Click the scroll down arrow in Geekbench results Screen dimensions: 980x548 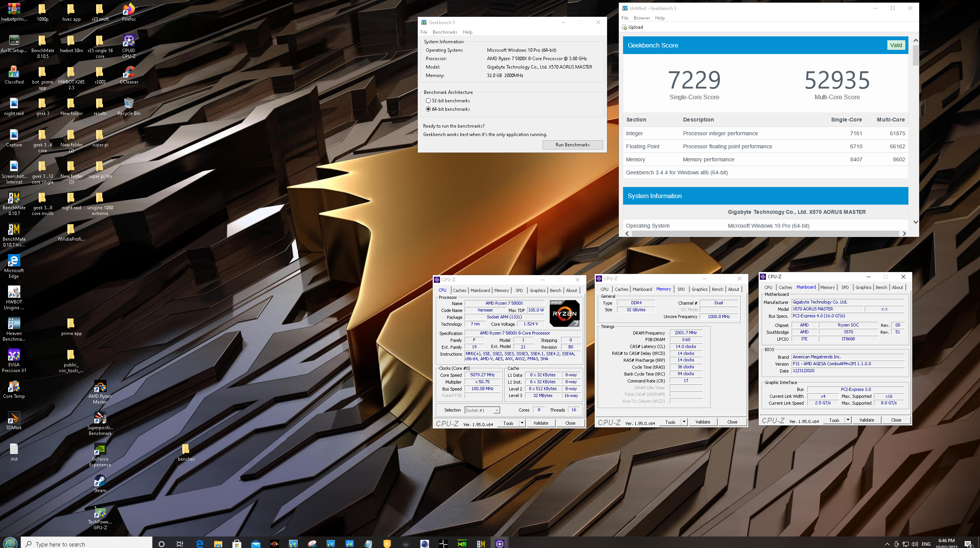click(x=915, y=222)
